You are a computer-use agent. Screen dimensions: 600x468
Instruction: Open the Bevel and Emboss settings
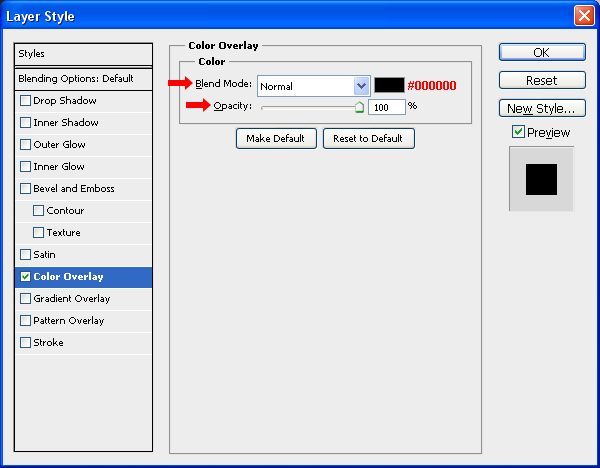pyautogui.click(x=74, y=189)
